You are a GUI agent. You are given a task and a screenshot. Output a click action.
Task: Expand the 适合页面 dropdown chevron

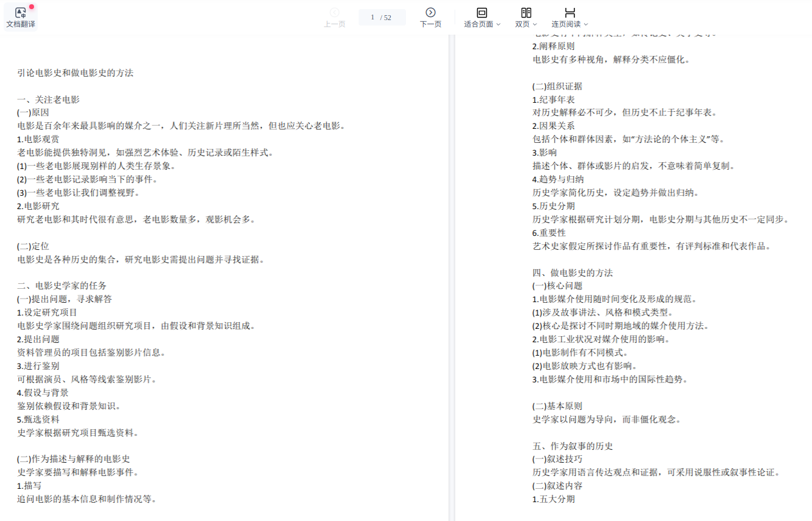(x=498, y=25)
